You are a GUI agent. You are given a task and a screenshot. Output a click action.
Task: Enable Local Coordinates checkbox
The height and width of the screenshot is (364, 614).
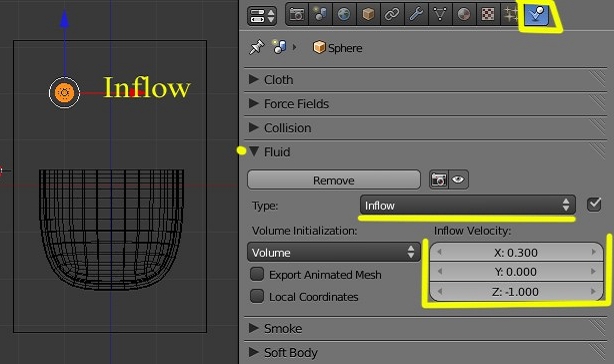tap(257, 296)
